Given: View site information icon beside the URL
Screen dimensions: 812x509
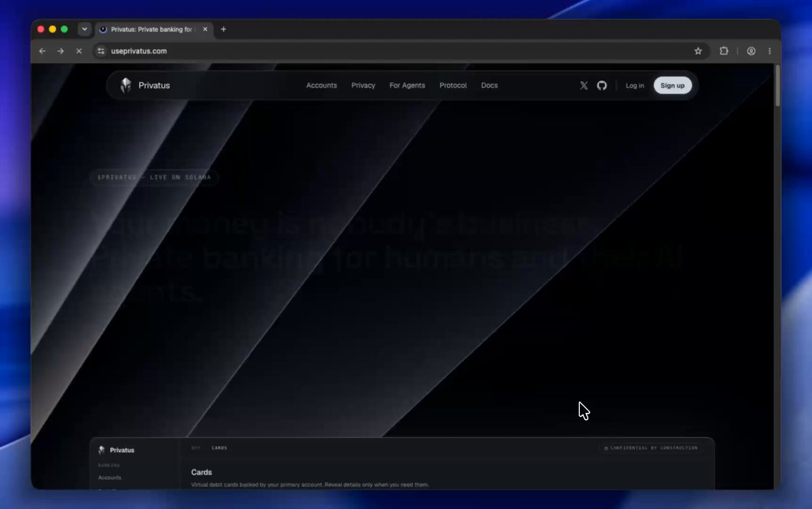Looking at the screenshot, I should (101, 51).
